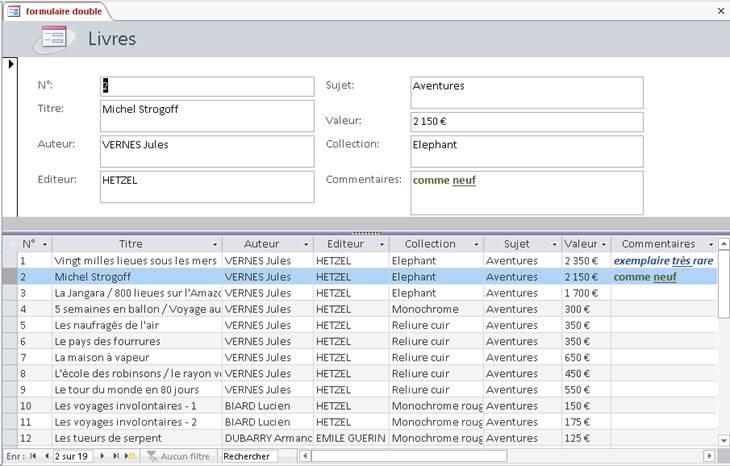The width and height of the screenshot is (730, 466).
Task: Click the EMILE GUERIN editor cell
Action: point(351,438)
